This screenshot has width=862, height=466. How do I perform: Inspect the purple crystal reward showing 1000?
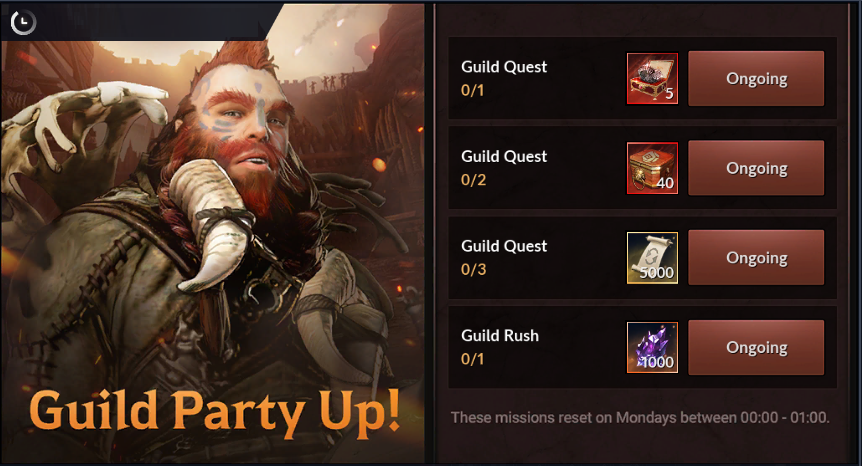click(x=652, y=347)
